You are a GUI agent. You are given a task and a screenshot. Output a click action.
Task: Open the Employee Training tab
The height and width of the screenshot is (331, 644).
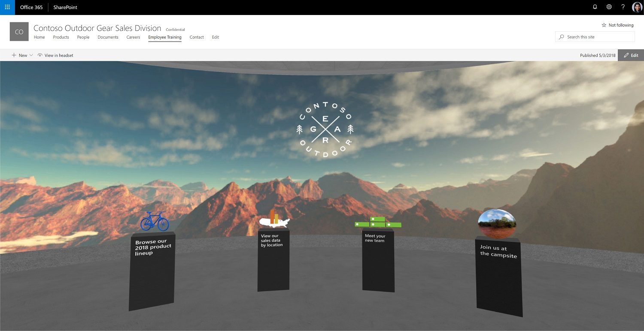click(x=164, y=37)
